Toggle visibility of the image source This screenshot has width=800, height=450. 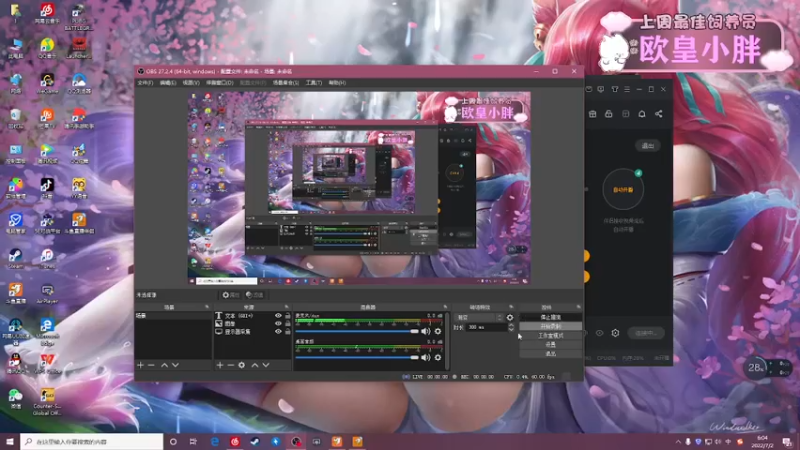[278, 323]
